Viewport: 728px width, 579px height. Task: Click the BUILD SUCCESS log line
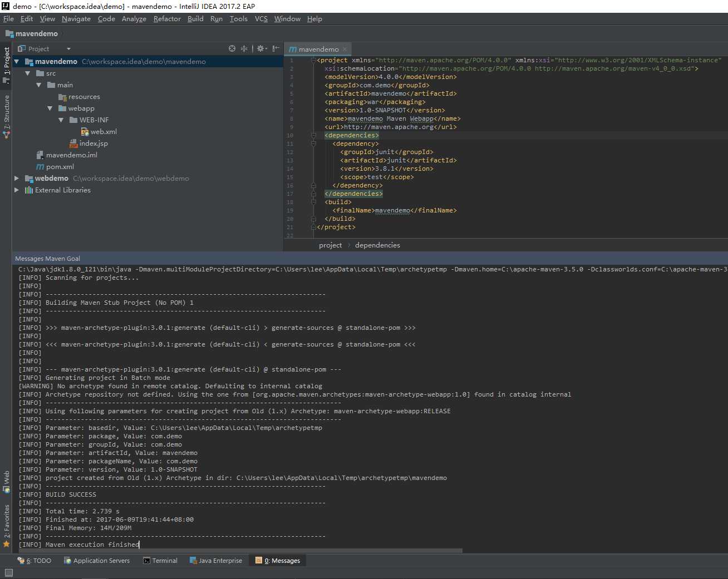click(x=57, y=494)
